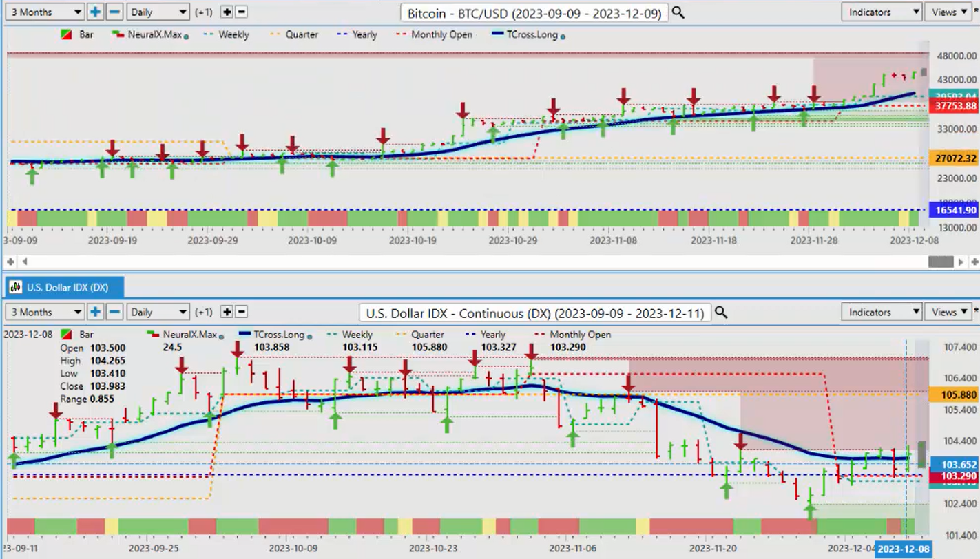This screenshot has width=980, height=559.
Task: Open 3 Months range dropdown on Bitcoin chart
Action: tap(44, 12)
